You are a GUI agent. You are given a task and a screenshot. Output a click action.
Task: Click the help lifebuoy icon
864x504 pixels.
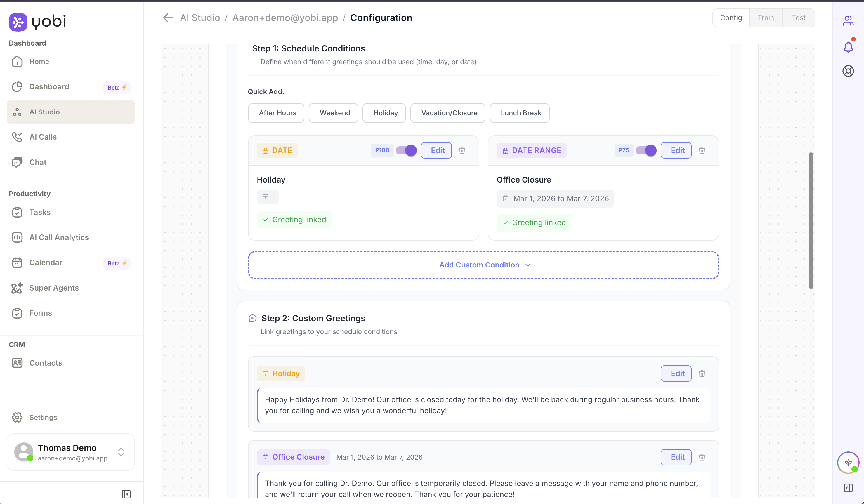(x=848, y=71)
